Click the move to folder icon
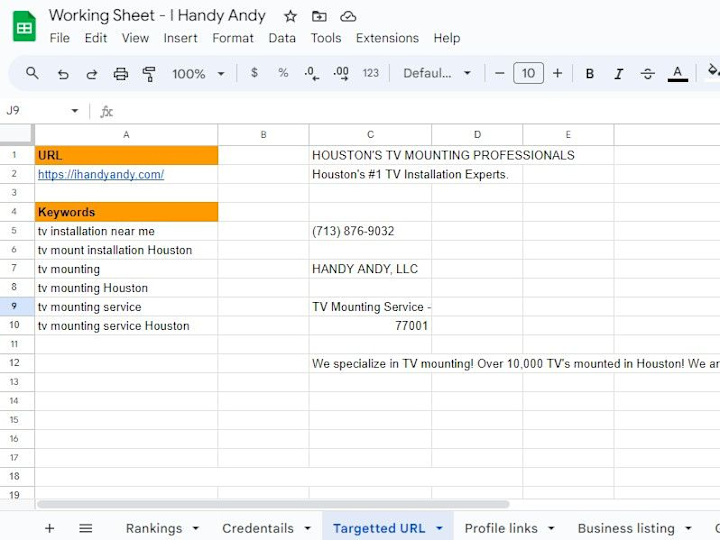720x540 pixels. tap(319, 17)
